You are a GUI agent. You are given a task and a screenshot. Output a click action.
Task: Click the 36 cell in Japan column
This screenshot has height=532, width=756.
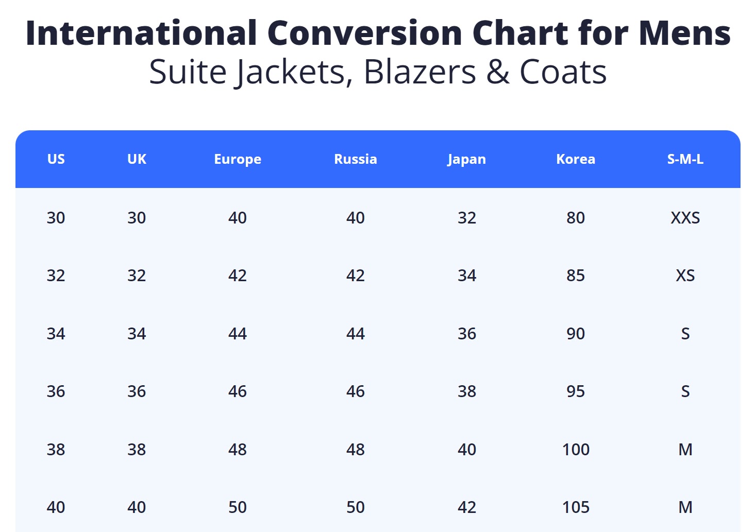(467, 334)
